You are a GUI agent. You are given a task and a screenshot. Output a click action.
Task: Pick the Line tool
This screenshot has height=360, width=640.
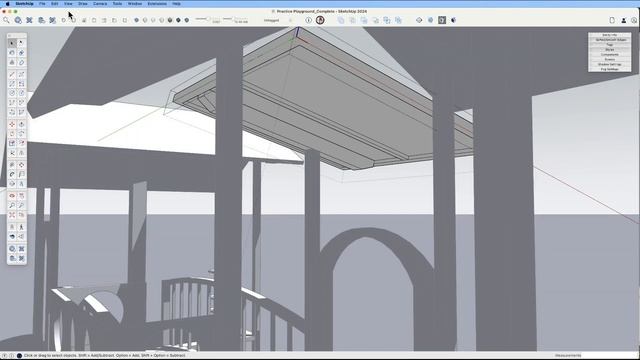pyautogui.click(x=12, y=74)
